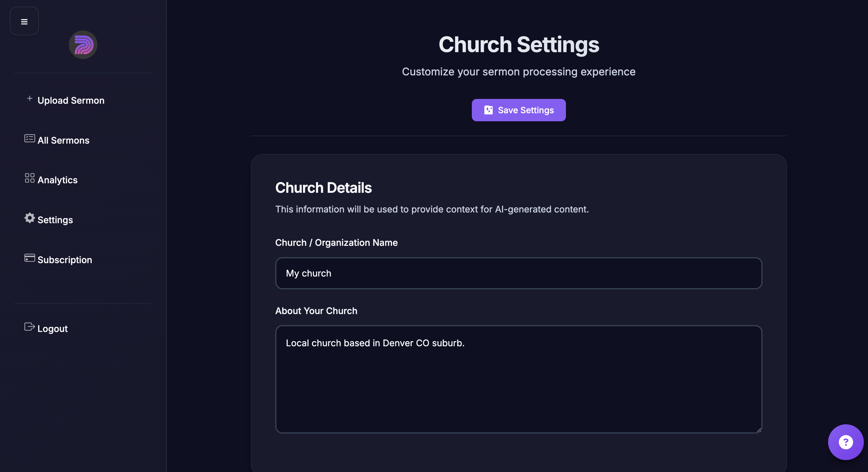Click the plus icon beside Upload Sermon
This screenshot has height=472, width=868.
(x=30, y=98)
